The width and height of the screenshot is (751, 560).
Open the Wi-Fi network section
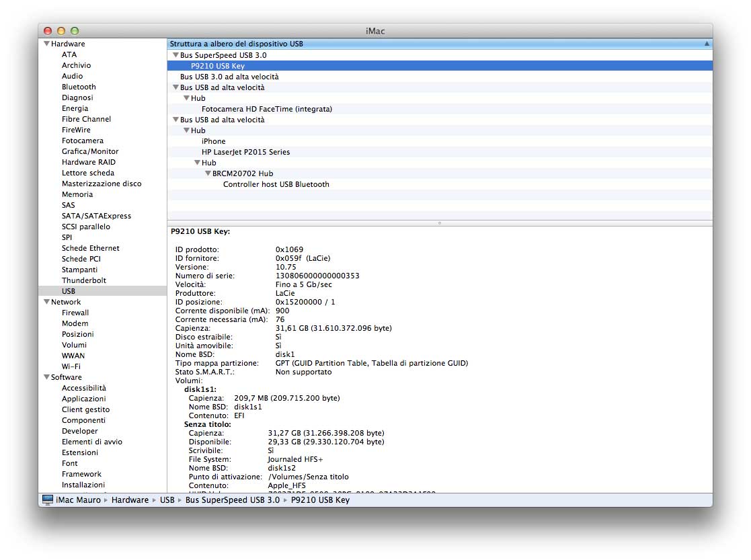click(x=71, y=366)
